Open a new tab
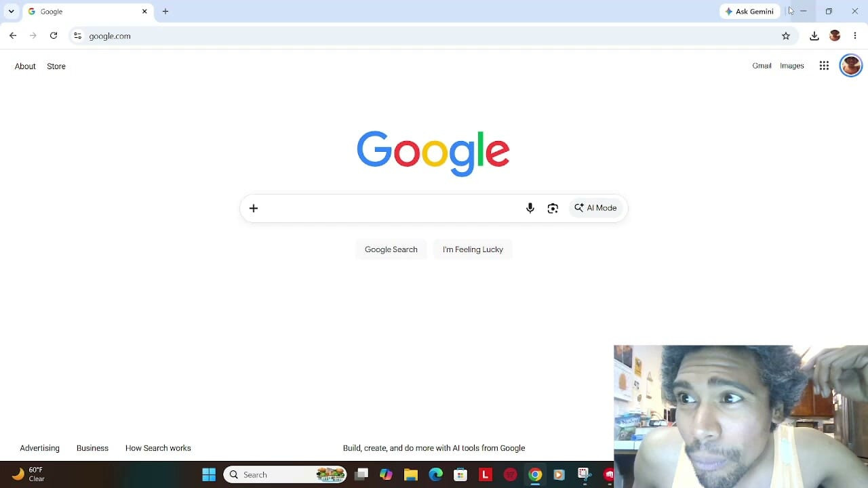The image size is (868, 488). coord(165,12)
